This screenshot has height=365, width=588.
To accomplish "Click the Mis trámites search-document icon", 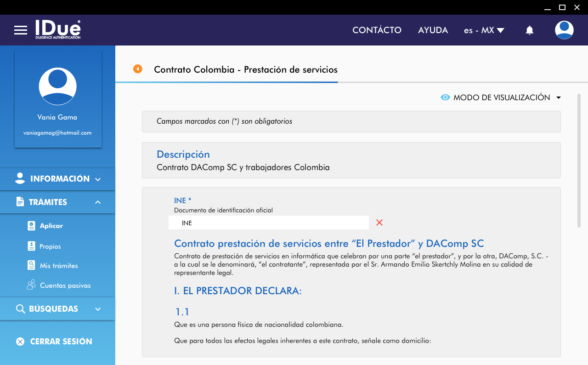I will click(31, 265).
